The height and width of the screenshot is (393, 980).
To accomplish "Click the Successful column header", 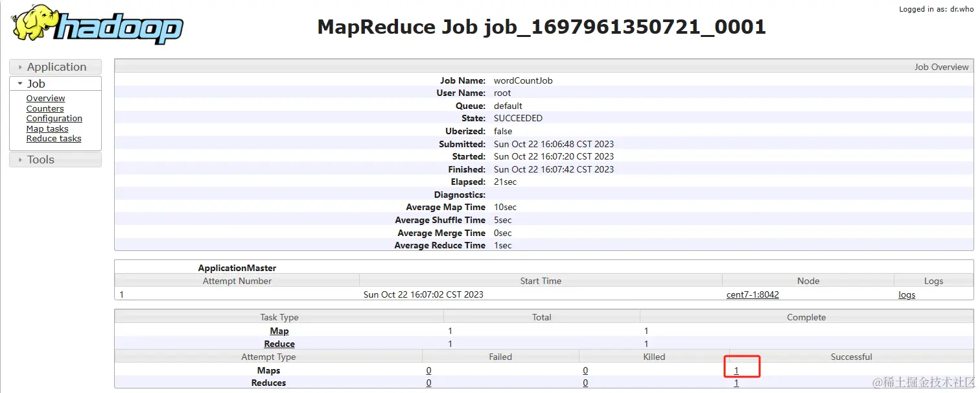I will (851, 357).
